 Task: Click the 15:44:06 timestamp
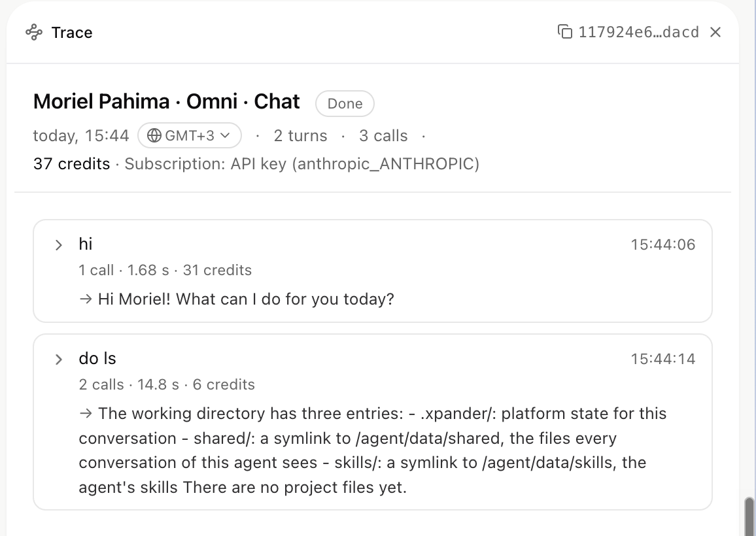tap(663, 245)
